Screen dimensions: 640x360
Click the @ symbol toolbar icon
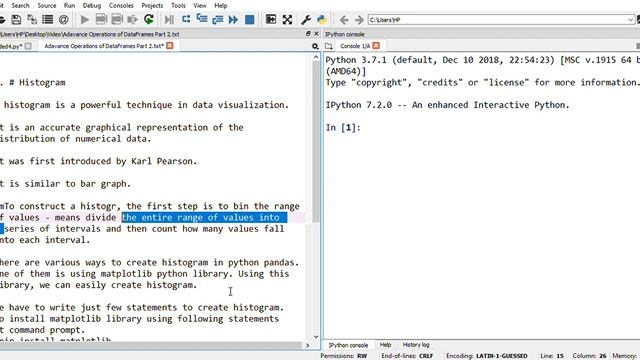pyautogui.click(x=63, y=19)
